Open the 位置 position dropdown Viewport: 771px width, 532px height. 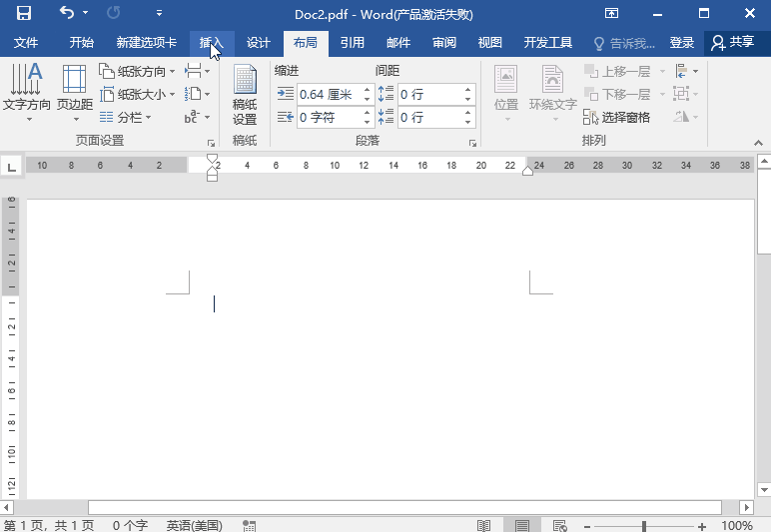click(506, 93)
